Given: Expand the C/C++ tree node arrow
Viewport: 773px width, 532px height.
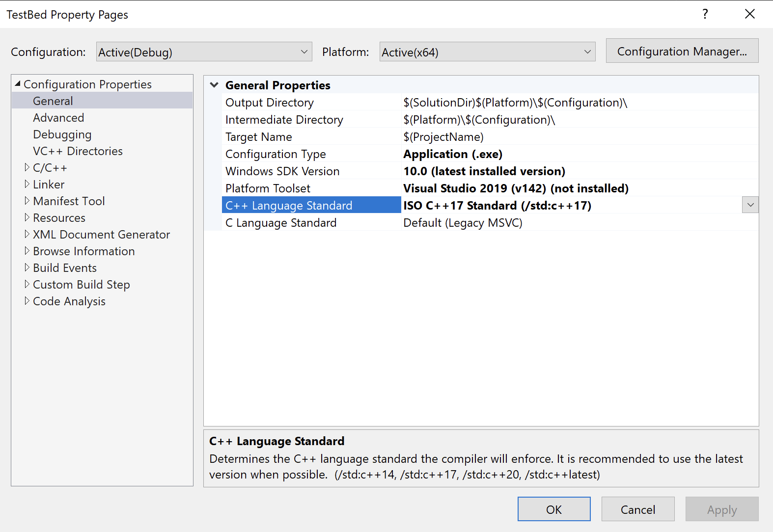Looking at the screenshot, I should 27,167.
